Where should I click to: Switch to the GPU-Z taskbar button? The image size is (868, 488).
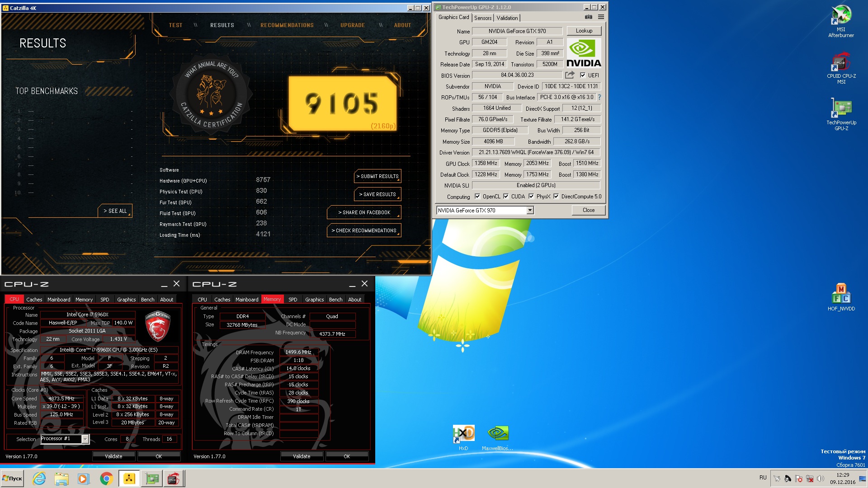(x=151, y=479)
